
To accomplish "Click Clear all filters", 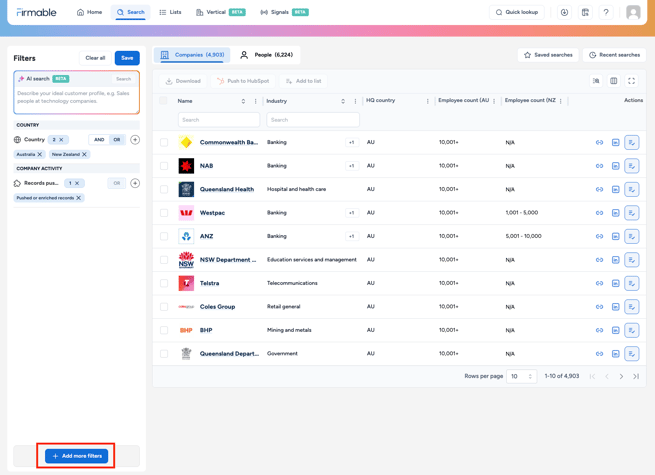I will [95, 58].
